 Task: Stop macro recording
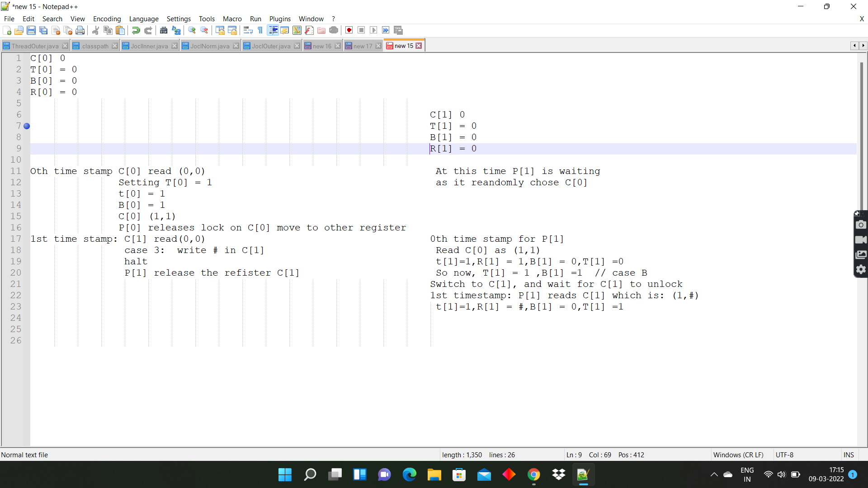click(x=361, y=30)
